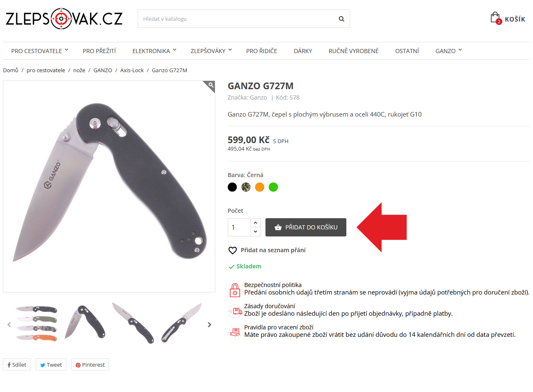Expand the Ganzo menu dropdown
The image size is (533, 392).
[x=449, y=51]
